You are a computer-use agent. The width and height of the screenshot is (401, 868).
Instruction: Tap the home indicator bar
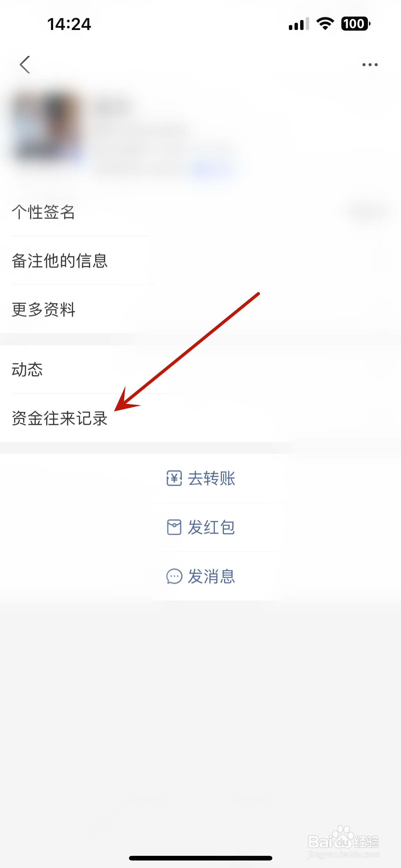[200, 858]
